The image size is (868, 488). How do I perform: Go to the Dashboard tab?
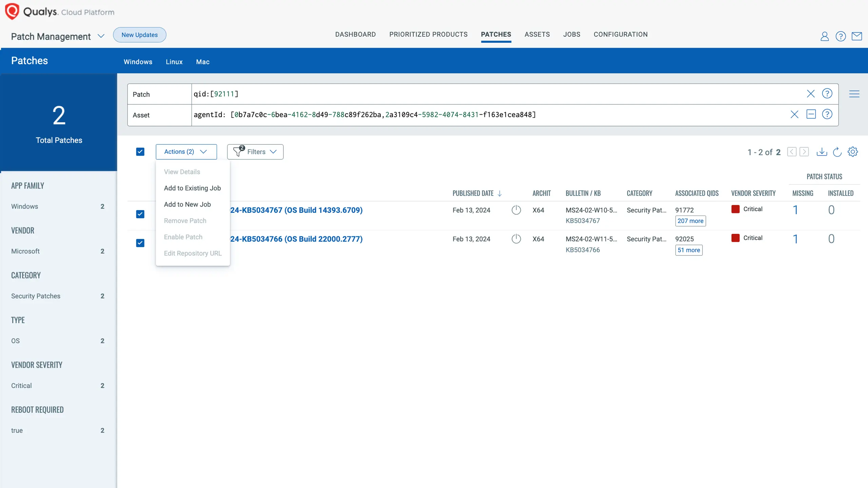[355, 35]
